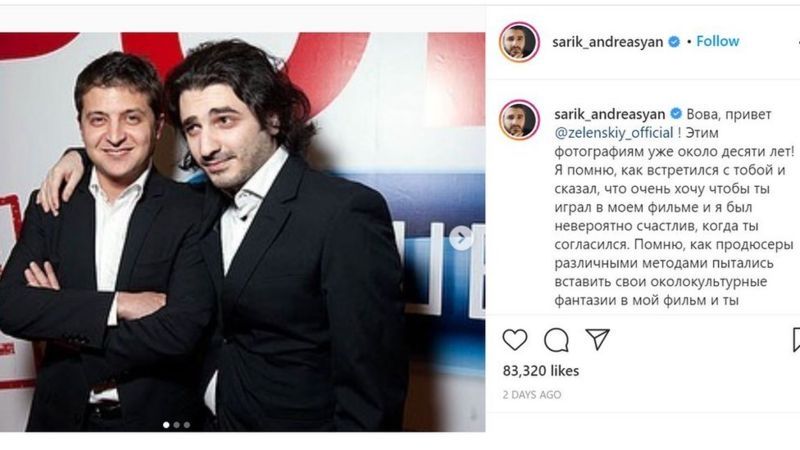Screen dimensions: 800x450
Task: Select the second carousel dot indicator
Action: pyautogui.click(x=177, y=424)
